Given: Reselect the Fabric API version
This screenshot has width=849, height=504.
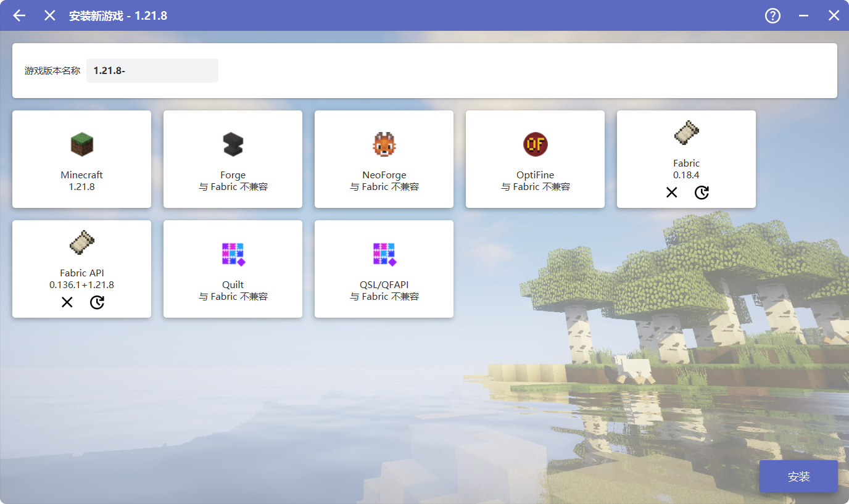Looking at the screenshot, I should click(97, 303).
